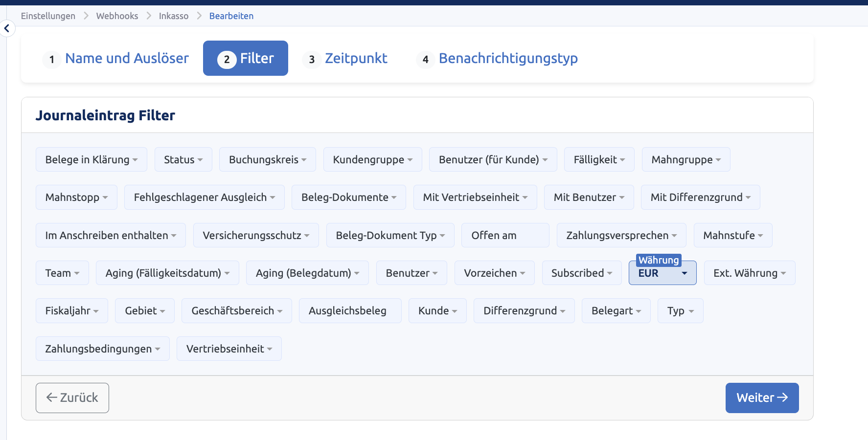Open the Team filter dropdown

tap(62, 273)
